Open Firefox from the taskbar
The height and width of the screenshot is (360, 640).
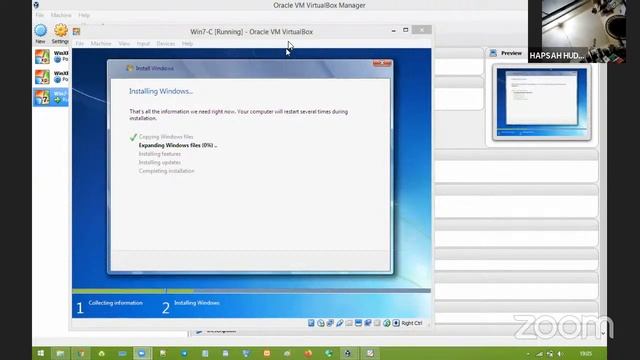click(x=308, y=353)
